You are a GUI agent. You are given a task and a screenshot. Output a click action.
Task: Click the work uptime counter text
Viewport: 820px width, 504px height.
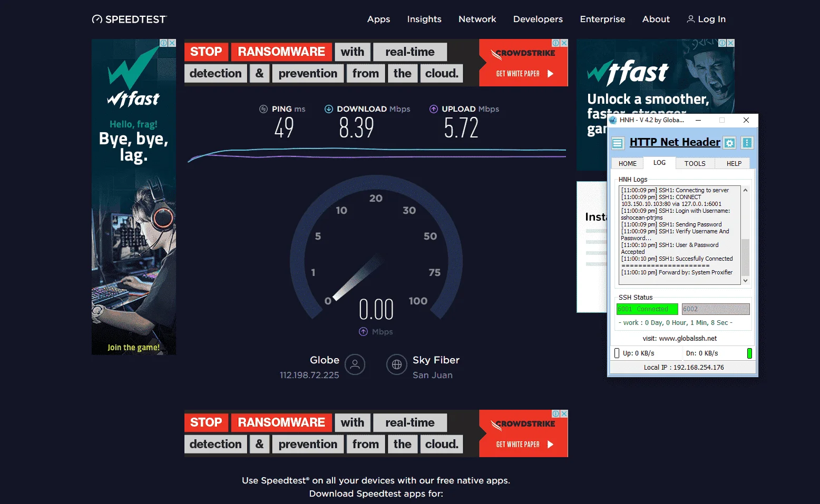(x=676, y=323)
